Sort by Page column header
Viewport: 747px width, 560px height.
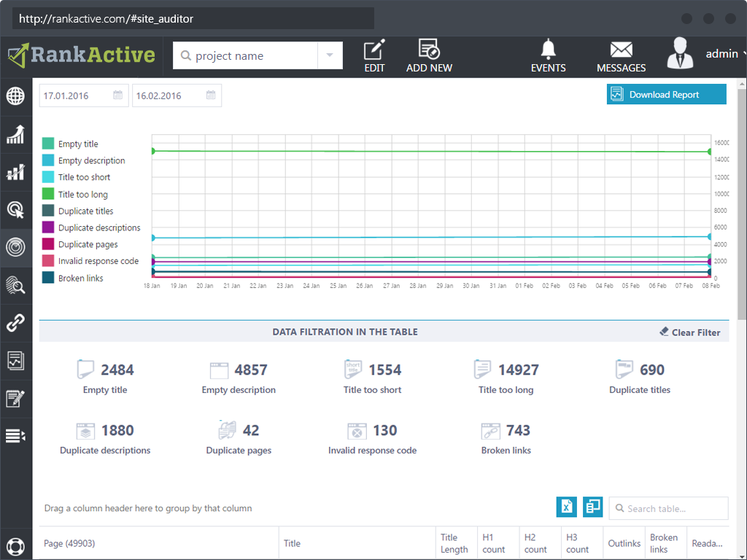point(159,543)
